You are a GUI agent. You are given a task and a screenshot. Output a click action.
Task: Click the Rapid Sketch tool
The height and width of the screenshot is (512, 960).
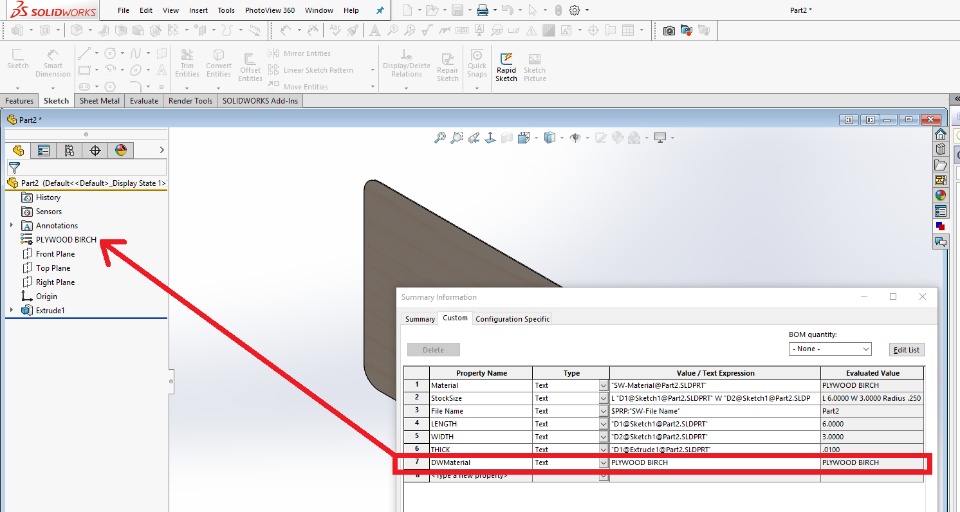coord(506,67)
